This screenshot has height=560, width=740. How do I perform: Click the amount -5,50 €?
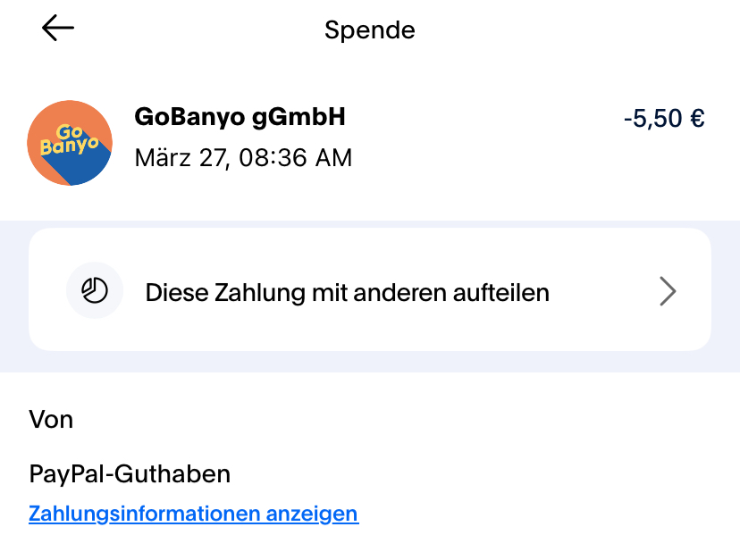tap(664, 119)
